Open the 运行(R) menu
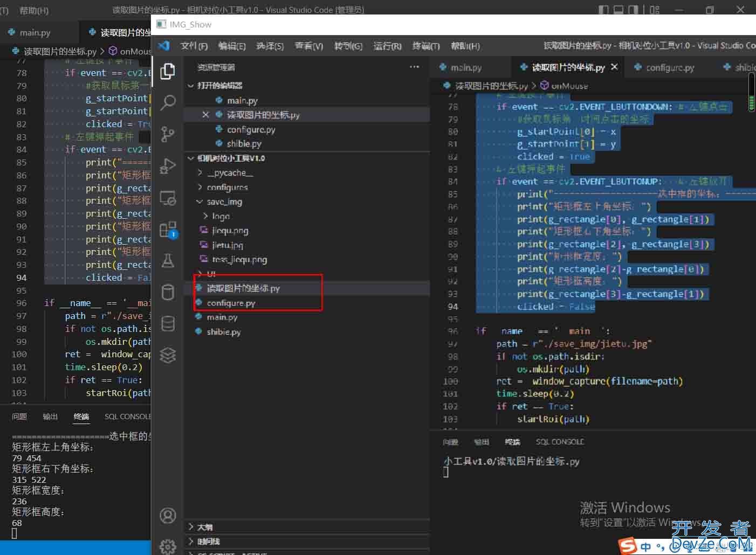This screenshot has height=555, width=756. pos(388,46)
